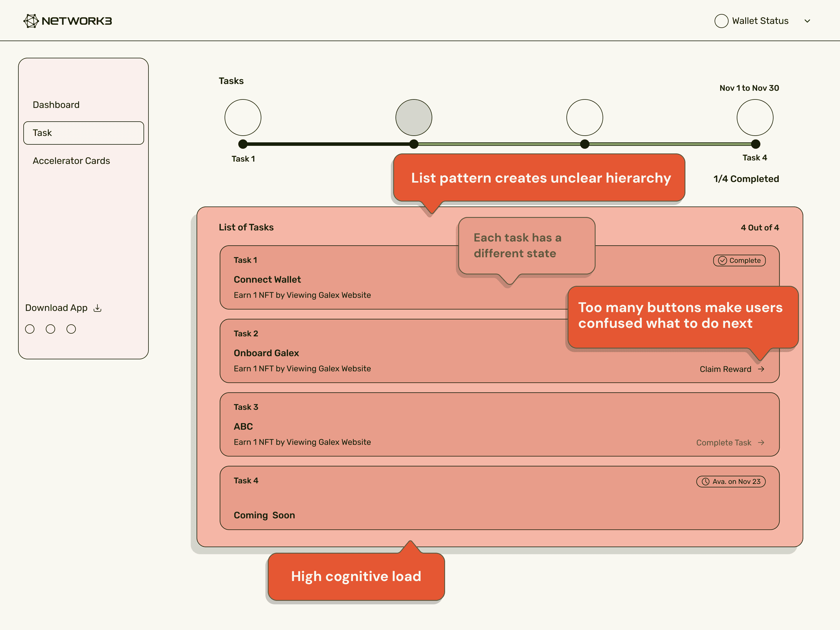Select the empty circle above Task 1

point(243,117)
